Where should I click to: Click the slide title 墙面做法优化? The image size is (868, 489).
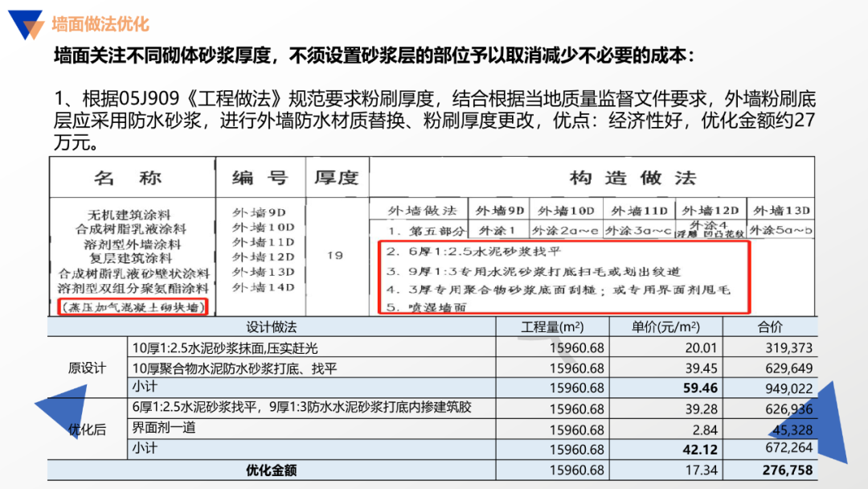(x=100, y=24)
